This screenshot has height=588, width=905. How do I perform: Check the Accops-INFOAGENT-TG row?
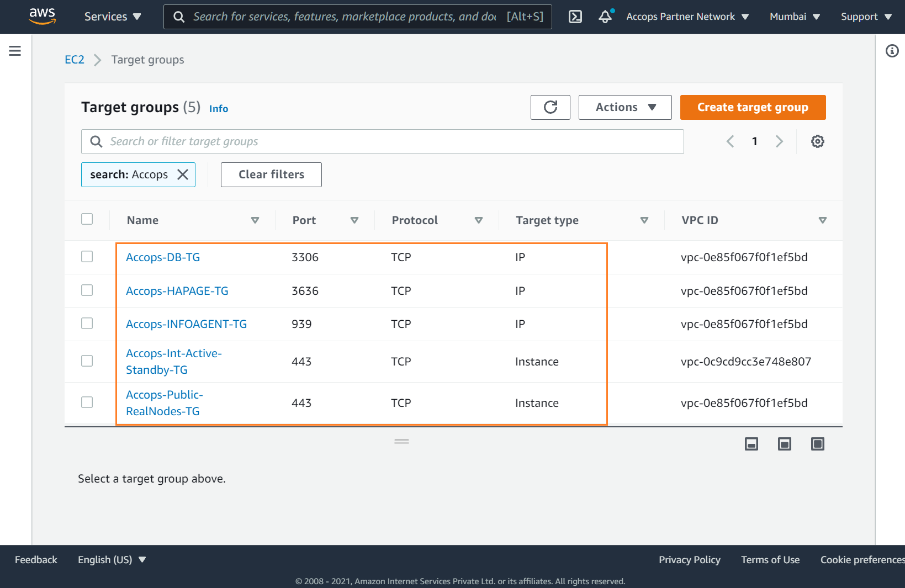87,324
